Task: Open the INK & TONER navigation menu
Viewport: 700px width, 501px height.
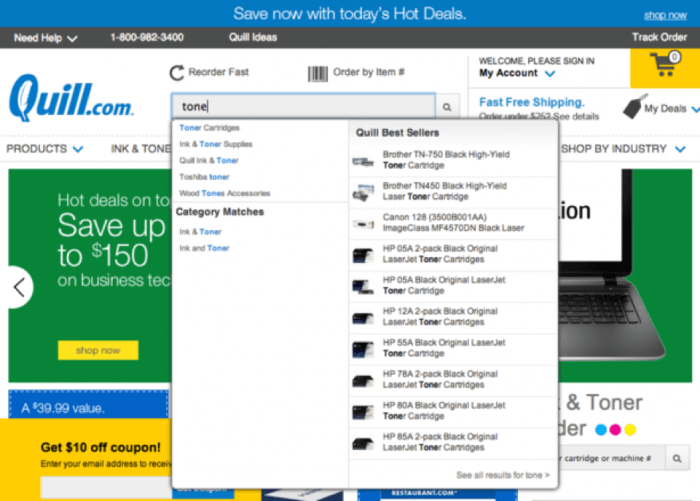Action: coord(141,149)
